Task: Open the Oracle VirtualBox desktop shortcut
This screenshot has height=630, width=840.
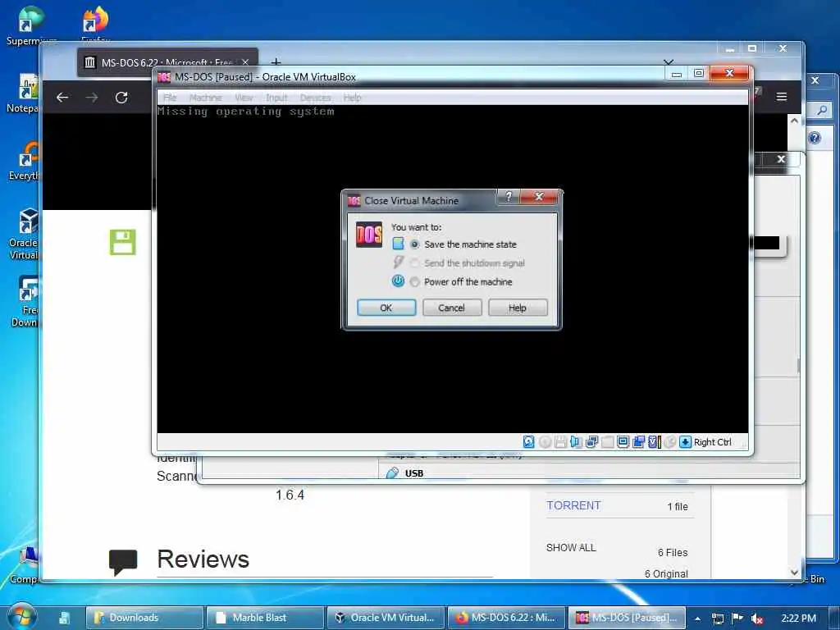Action: coord(24,234)
